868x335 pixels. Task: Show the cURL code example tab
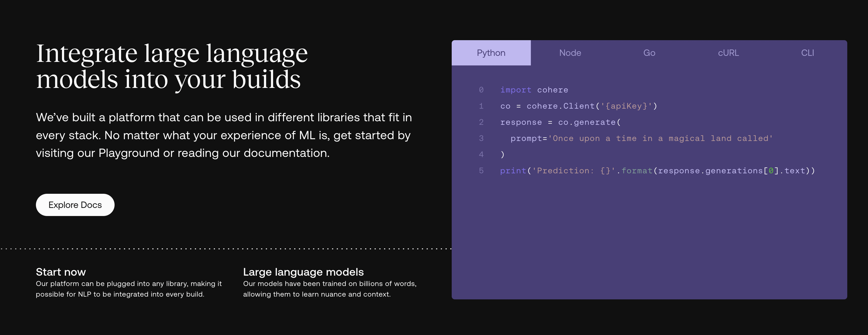(728, 53)
